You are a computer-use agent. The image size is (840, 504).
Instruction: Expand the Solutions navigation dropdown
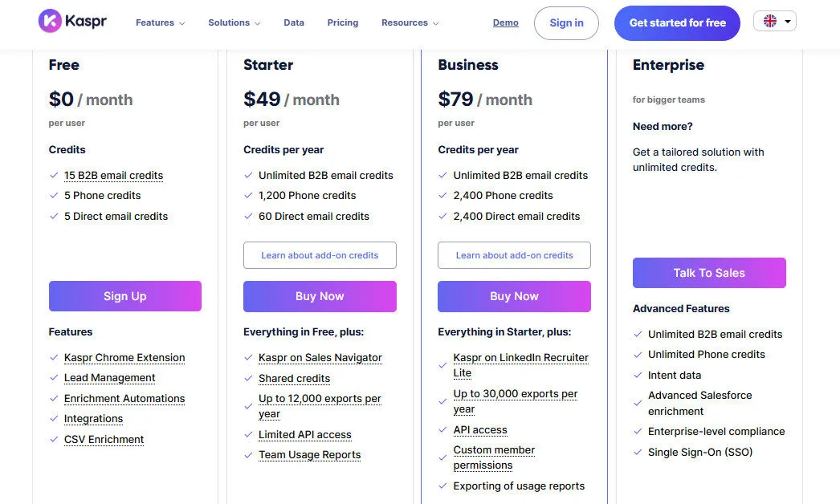click(x=234, y=23)
